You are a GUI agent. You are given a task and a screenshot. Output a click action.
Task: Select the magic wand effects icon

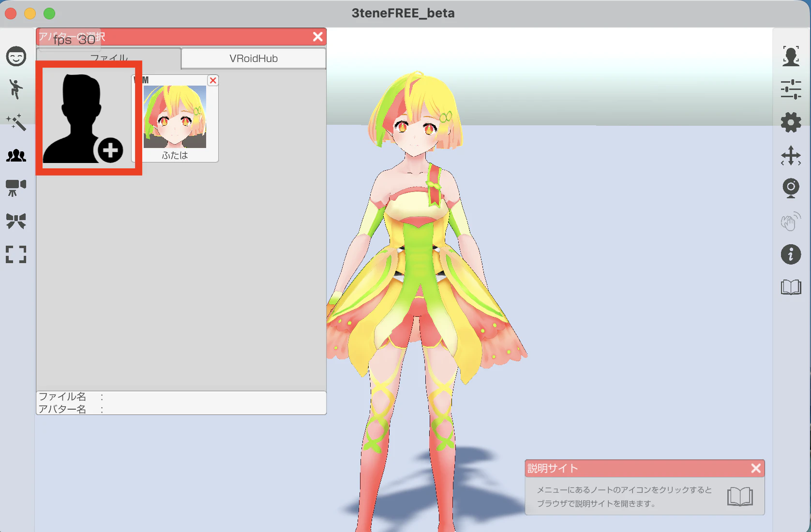point(16,122)
